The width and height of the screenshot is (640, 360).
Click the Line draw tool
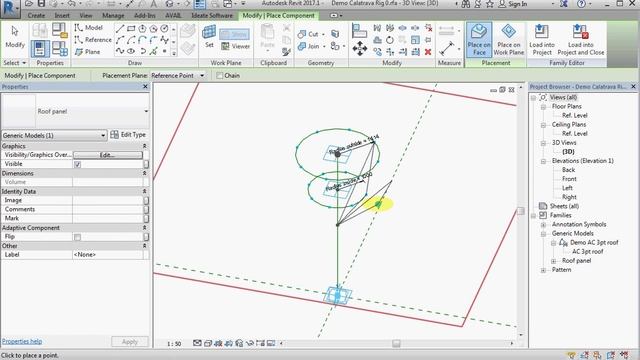pos(120,29)
